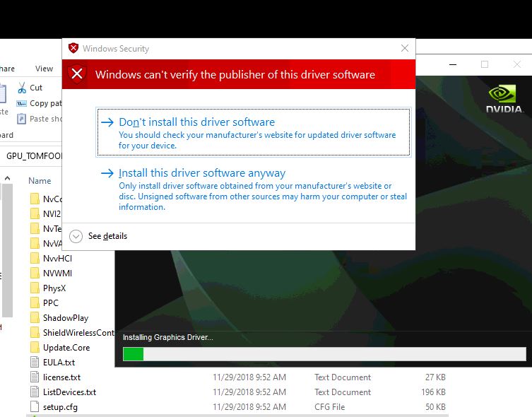Select the ShieldWirelessController folder

pos(78,333)
